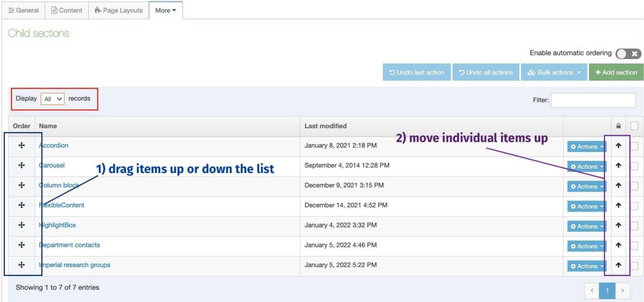Click the lock icon column header
This screenshot has width=644, height=302.
point(618,126)
